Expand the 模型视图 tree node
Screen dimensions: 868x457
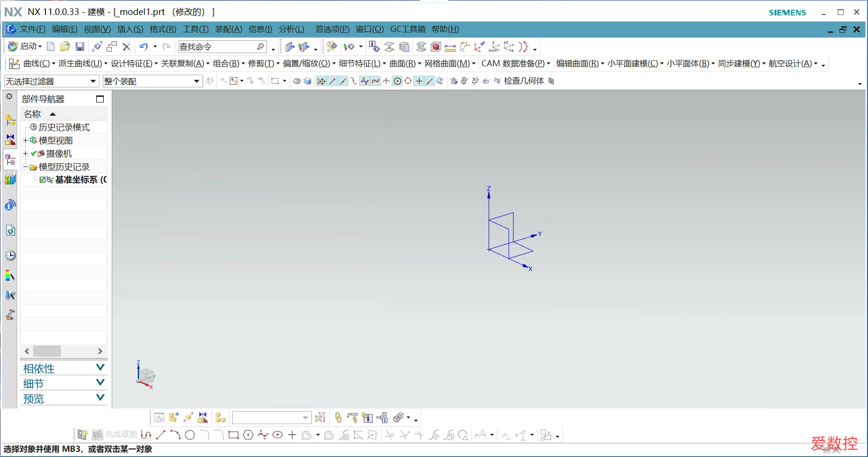pos(25,141)
